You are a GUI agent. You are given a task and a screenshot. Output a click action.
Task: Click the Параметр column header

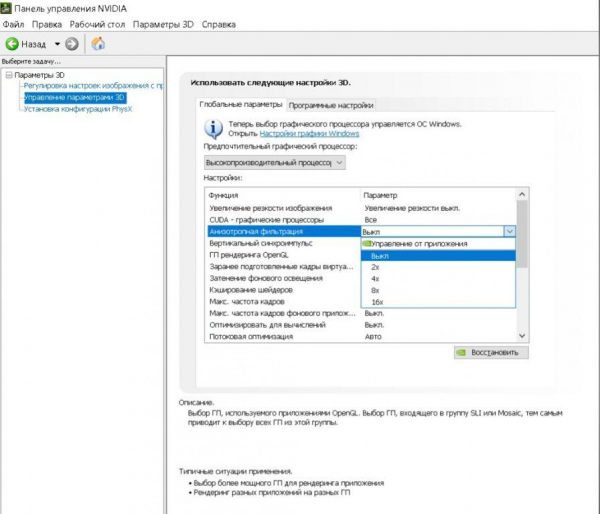point(439,195)
